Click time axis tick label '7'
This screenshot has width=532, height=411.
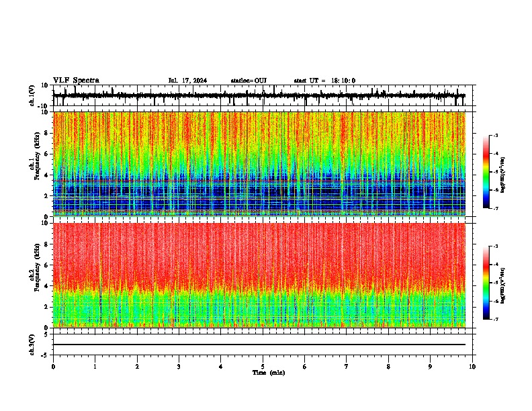(x=347, y=367)
